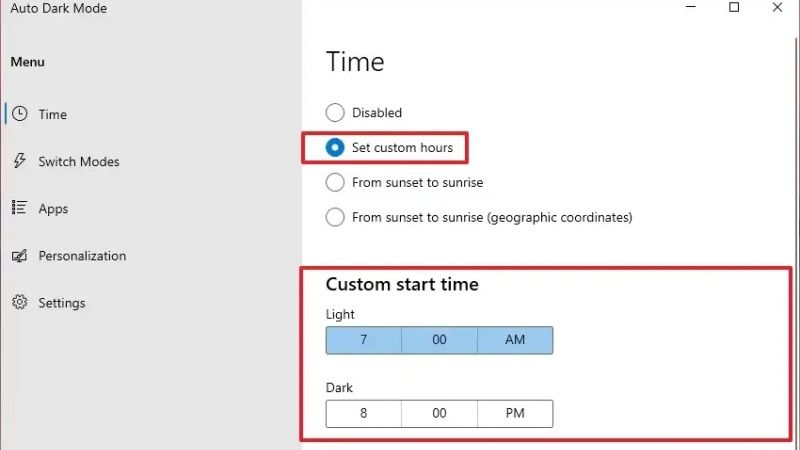The height and width of the screenshot is (450, 800).
Task: Click the Time page heading
Action: pyautogui.click(x=355, y=62)
